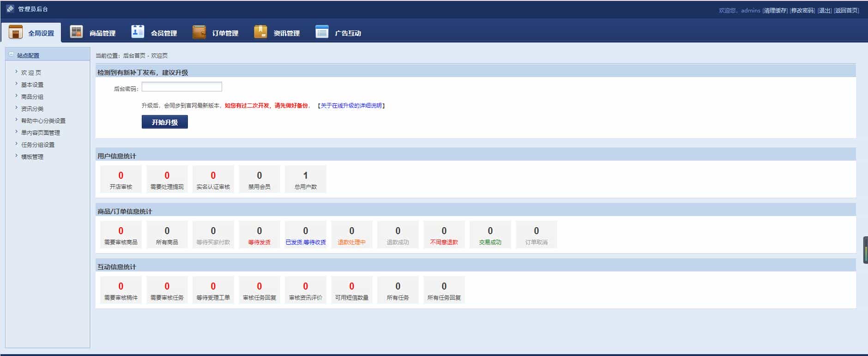Click the 开始升级 button
The width and height of the screenshot is (868, 356).
(x=165, y=122)
